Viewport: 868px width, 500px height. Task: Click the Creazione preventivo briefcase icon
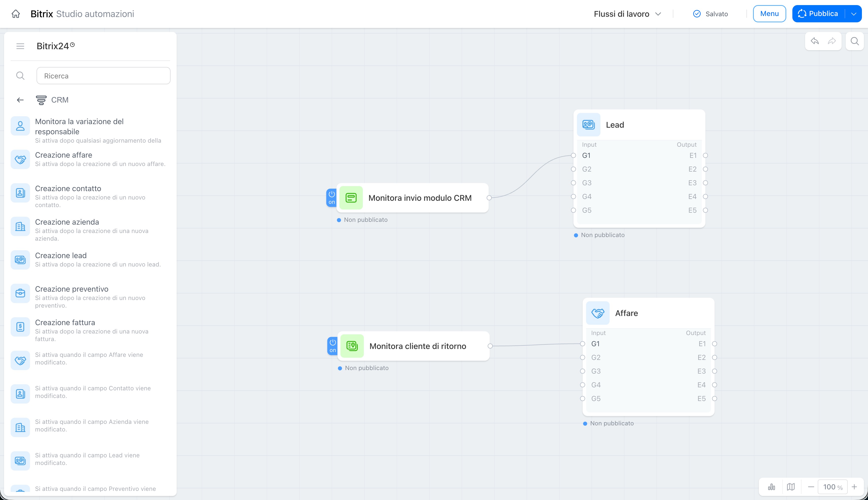(x=20, y=293)
